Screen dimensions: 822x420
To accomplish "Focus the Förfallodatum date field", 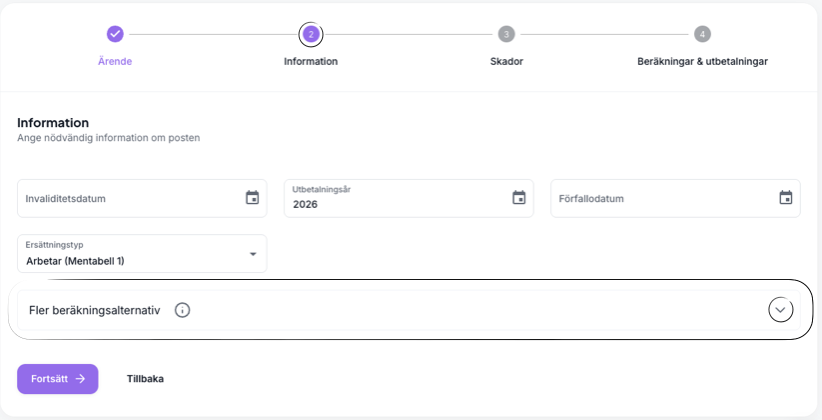I will coord(660,198).
